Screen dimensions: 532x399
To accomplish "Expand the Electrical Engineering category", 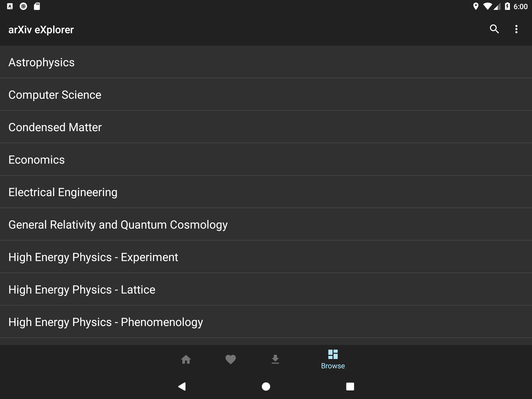I will point(63,192).
